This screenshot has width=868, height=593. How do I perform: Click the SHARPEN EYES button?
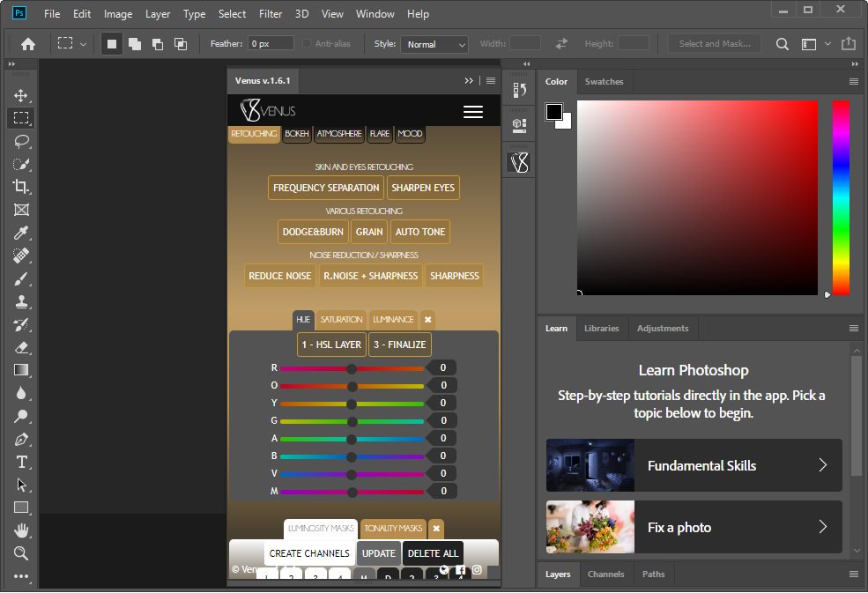point(423,188)
